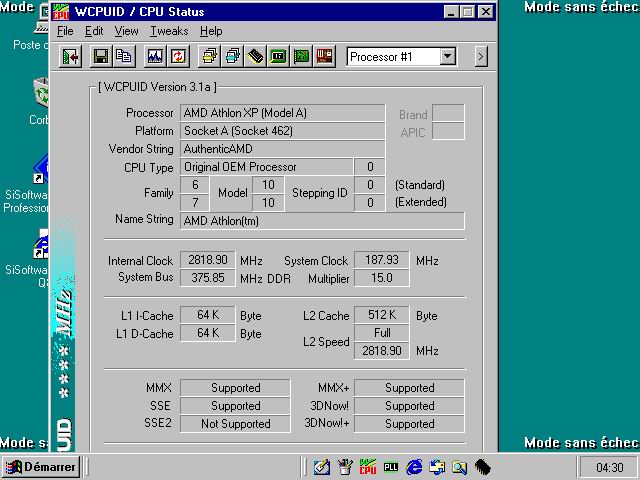640x480 pixels.
Task: Click the L2 Speed Full value
Action: (382, 333)
